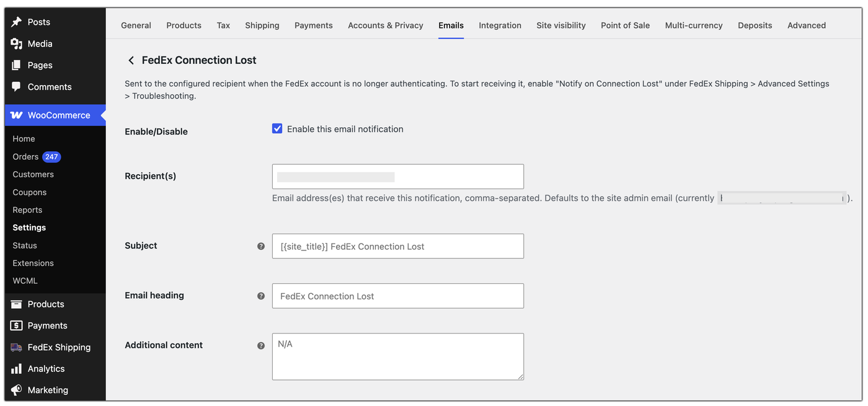The height and width of the screenshot is (406, 868).
Task: Click the Orders 247 count badge
Action: [51, 157]
